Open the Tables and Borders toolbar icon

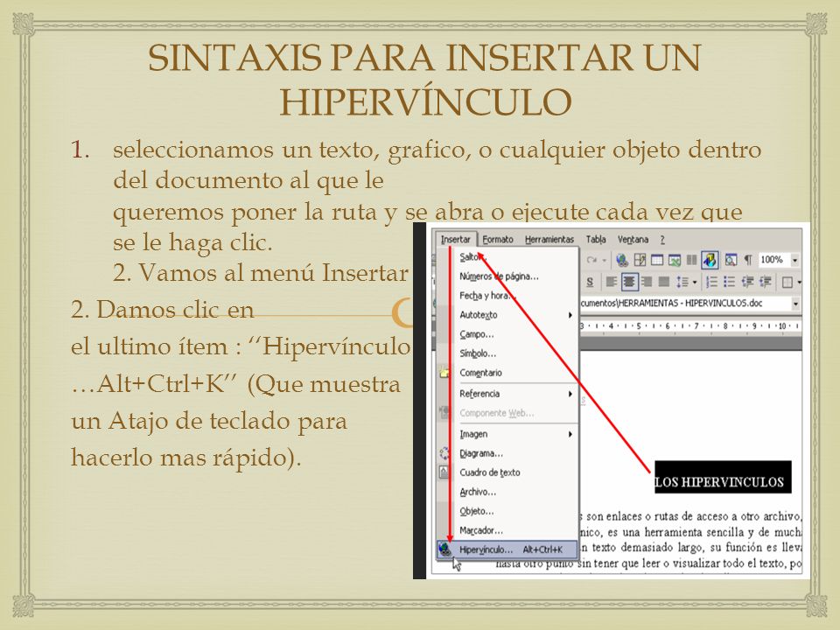(x=640, y=260)
